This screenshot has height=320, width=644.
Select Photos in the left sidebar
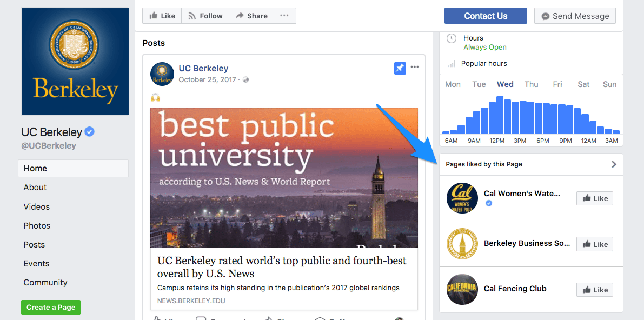tap(37, 225)
